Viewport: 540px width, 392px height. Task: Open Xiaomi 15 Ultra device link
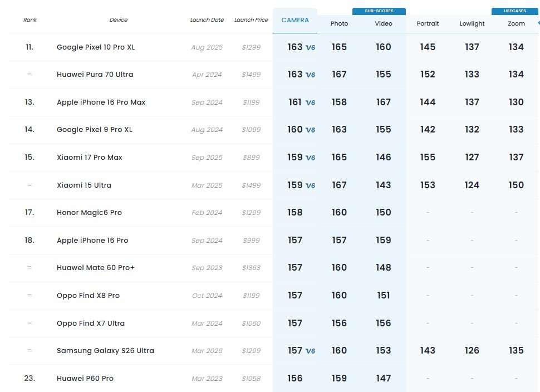click(84, 185)
